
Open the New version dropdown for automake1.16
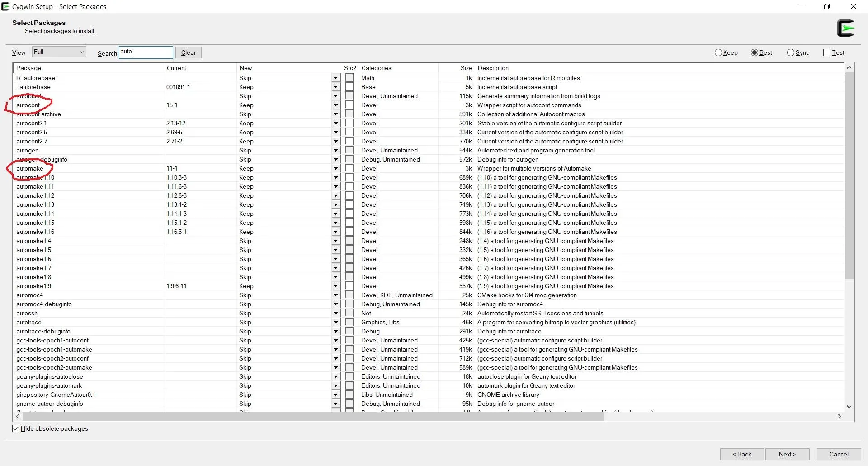(335, 232)
